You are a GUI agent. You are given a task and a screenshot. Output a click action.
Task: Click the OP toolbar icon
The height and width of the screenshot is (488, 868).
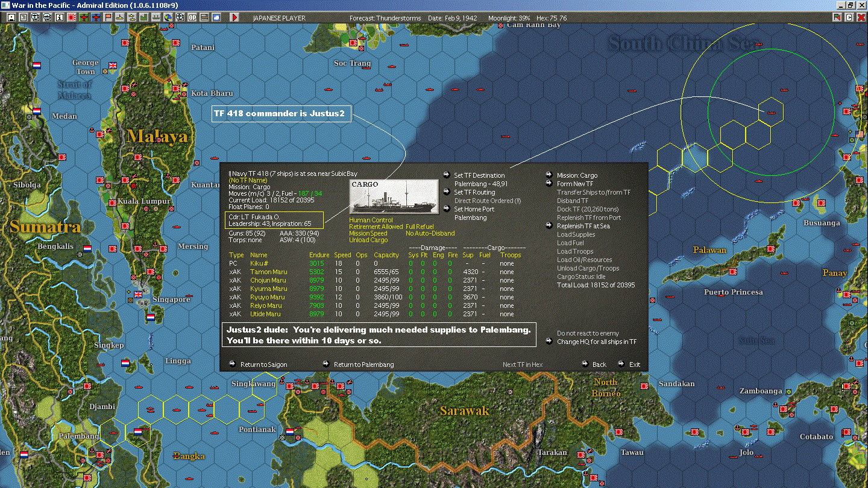tap(192, 17)
